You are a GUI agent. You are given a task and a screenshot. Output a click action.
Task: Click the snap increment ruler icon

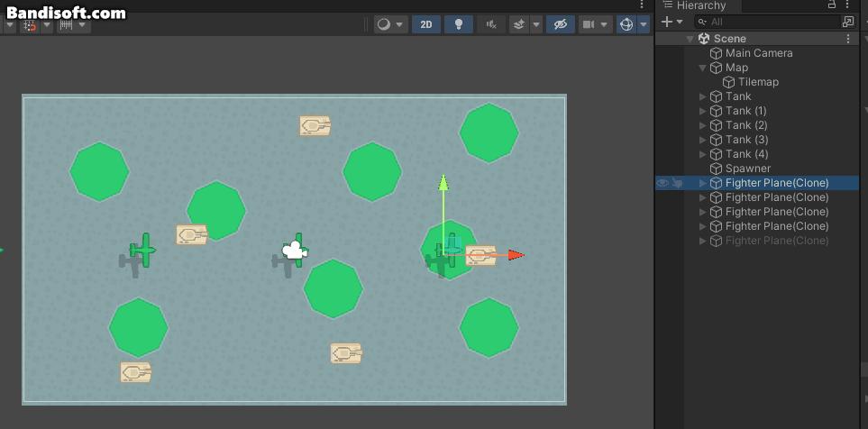67,25
